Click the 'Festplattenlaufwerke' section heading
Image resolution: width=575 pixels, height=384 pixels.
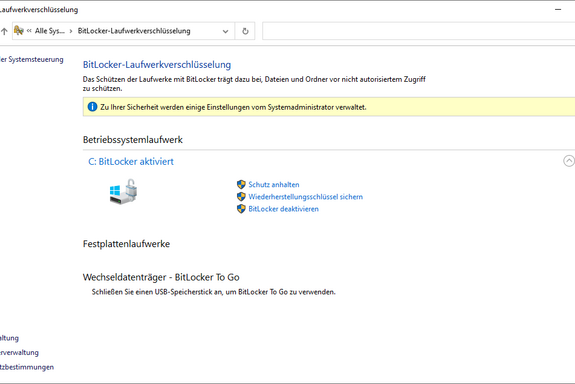click(x=126, y=244)
